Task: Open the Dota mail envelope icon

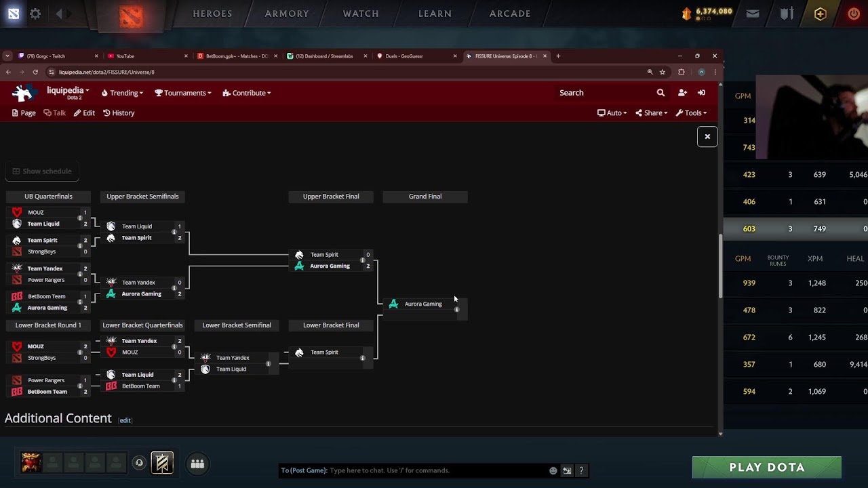Action: tap(753, 14)
